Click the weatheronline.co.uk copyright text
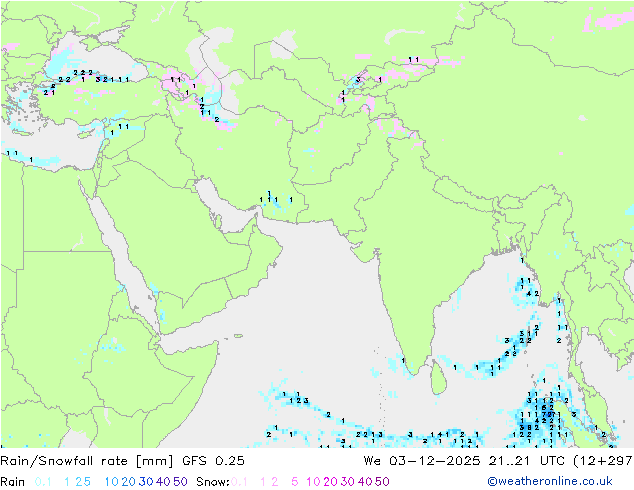This screenshot has width=634, height=490. pos(550,481)
